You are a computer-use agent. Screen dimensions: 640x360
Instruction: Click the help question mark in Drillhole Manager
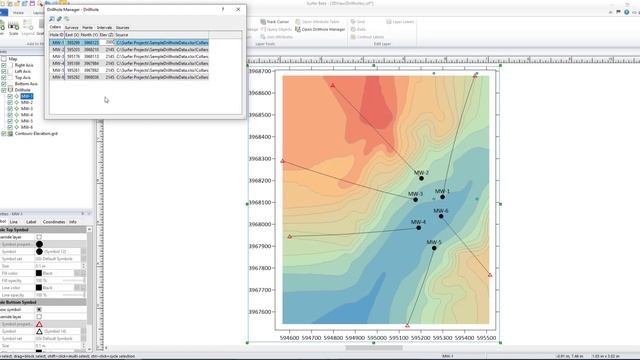point(223,9)
